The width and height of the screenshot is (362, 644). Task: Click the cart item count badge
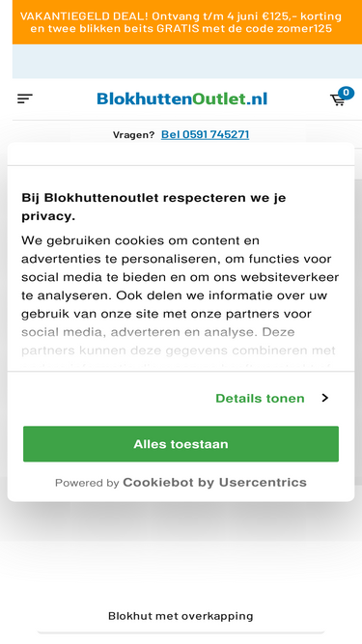346,93
